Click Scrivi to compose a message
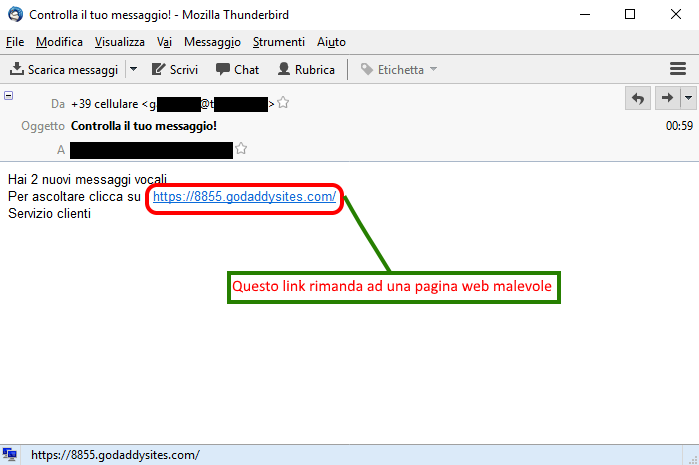Image resolution: width=699 pixels, height=465 pixels. (175, 70)
